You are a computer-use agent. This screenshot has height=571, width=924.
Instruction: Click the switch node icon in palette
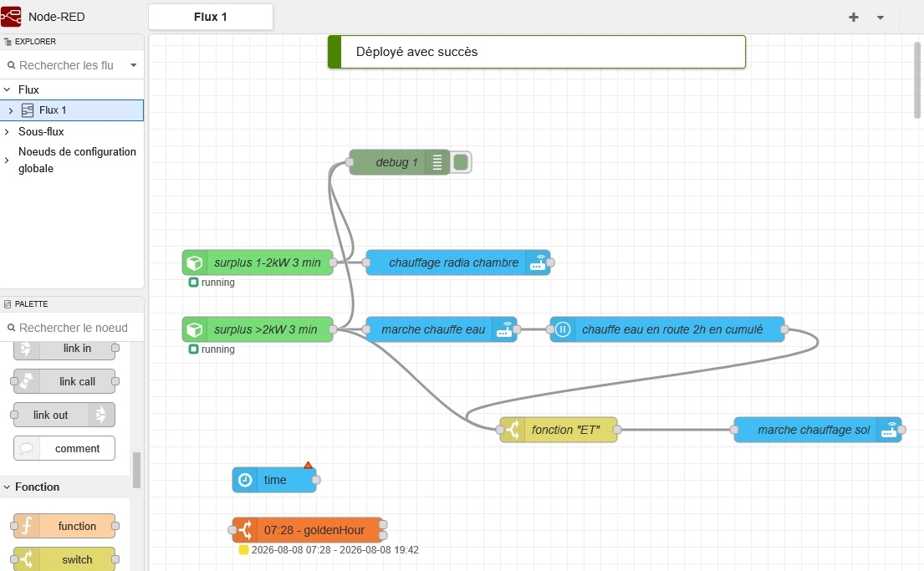pos(26,559)
